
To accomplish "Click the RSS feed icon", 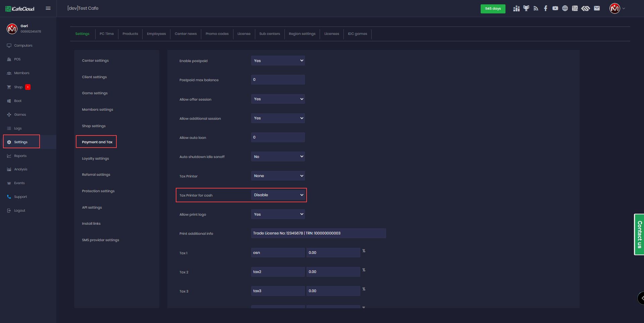I will [536, 8].
